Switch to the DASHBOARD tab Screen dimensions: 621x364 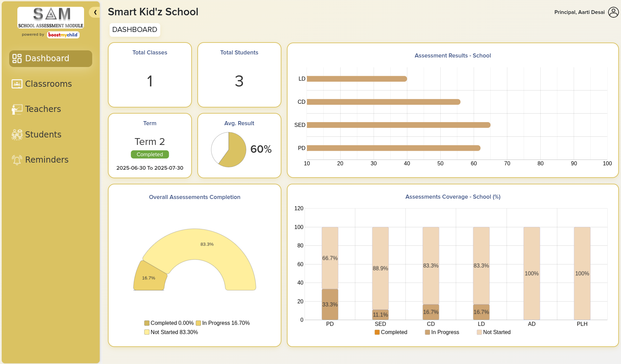(x=135, y=30)
